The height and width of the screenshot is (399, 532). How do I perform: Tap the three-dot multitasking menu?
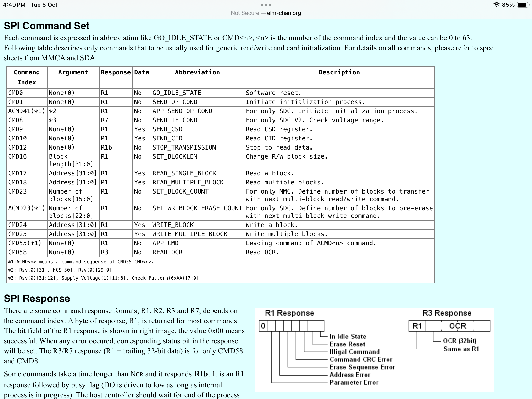[x=266, y=5]
